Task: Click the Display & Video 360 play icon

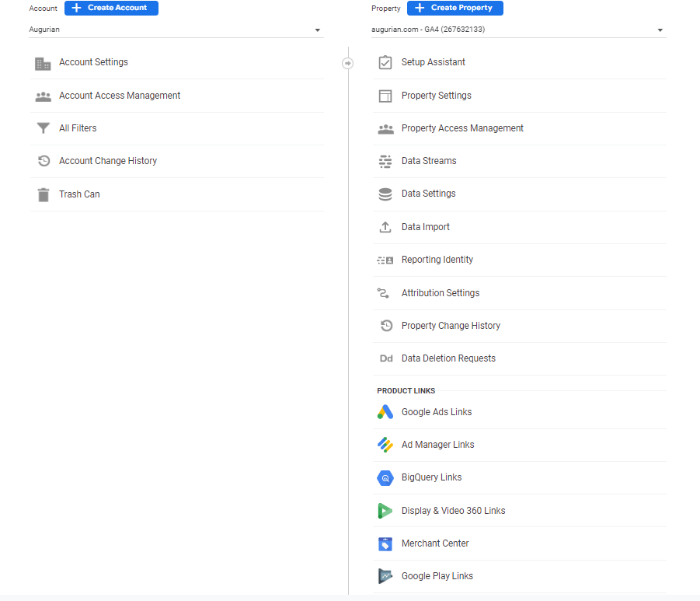Action: point(385,511)
